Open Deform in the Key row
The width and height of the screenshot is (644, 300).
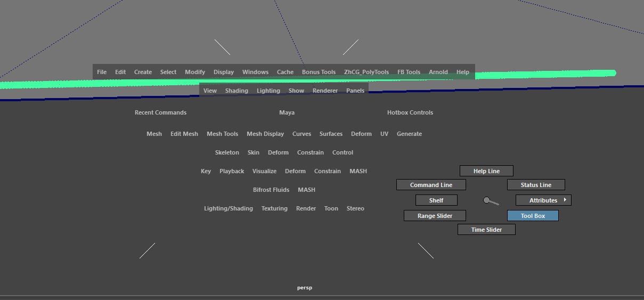[x=295, y=171]
